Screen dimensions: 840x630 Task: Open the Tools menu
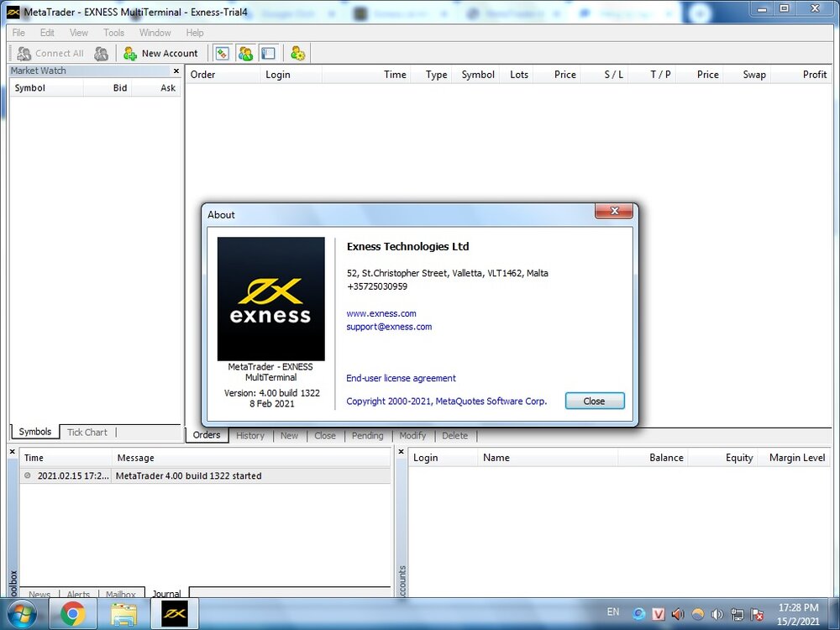[113, 33]
